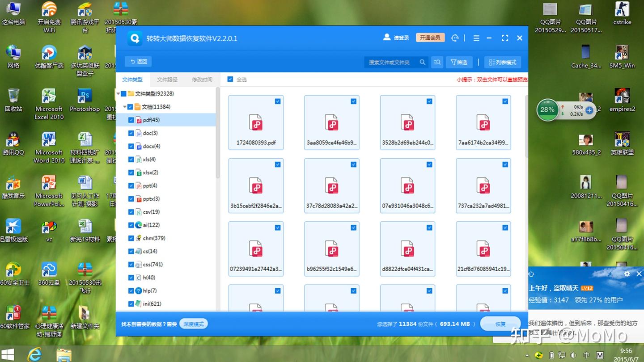Click the 这台电脑 desktop icon
Image resolution: width=644 pixels, height=362 pixels.
point(13,13)
